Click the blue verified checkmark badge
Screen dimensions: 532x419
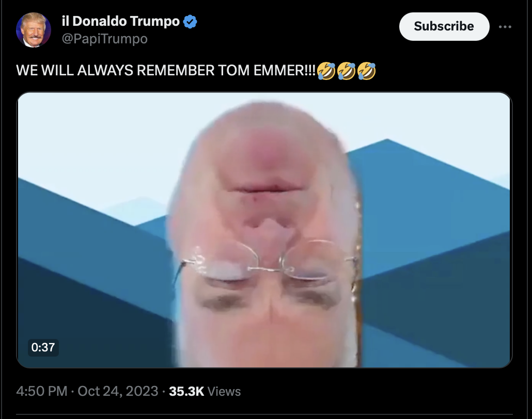tap(190, 22)
